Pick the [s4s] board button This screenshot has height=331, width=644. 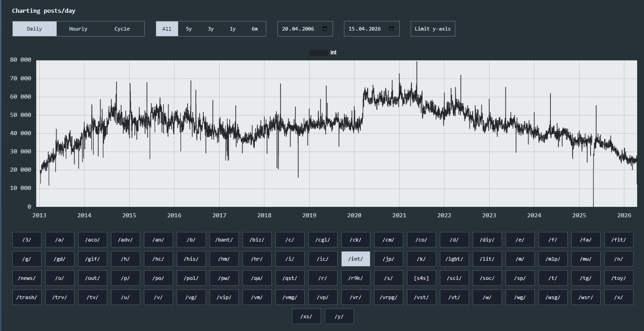422,278
